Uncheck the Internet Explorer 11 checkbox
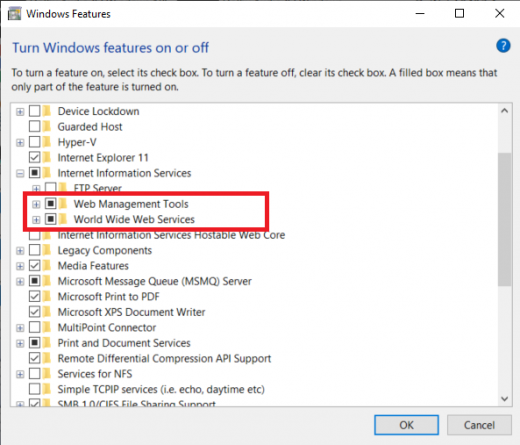Screen dimensions: 520x445 tap(35, 157)
